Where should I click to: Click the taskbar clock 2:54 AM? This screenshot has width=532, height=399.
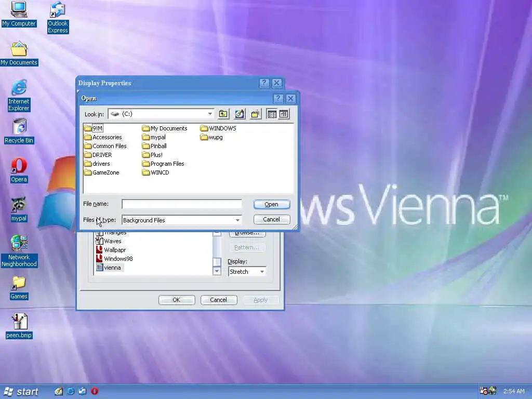[514, 391]
